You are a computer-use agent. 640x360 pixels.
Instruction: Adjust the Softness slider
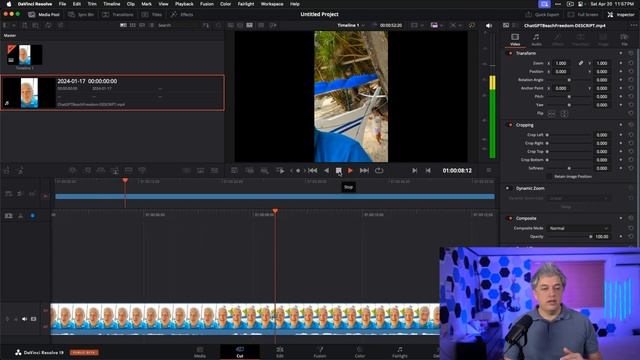tap(569, 168)
